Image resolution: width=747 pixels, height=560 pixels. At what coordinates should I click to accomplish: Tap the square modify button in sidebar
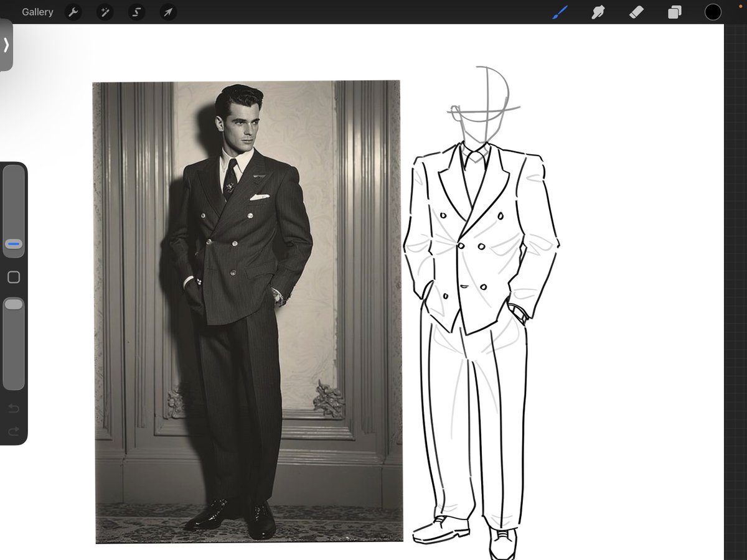point(14,278)
